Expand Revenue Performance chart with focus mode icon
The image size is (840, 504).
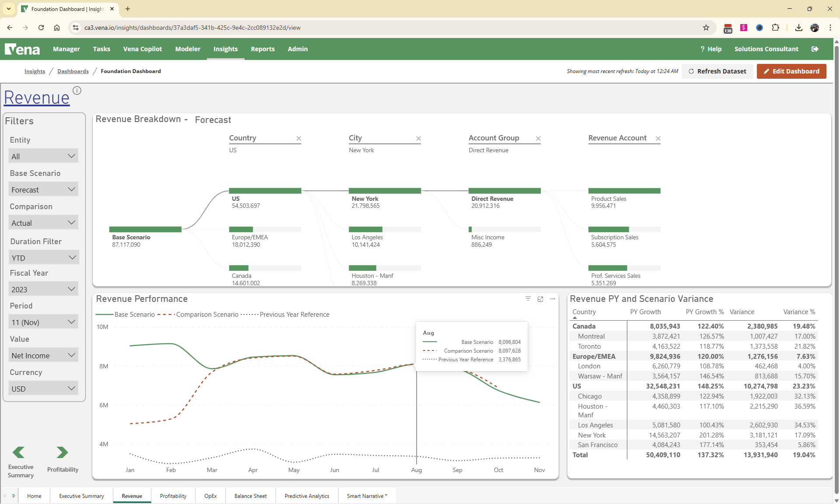click(x=540, y=299)
